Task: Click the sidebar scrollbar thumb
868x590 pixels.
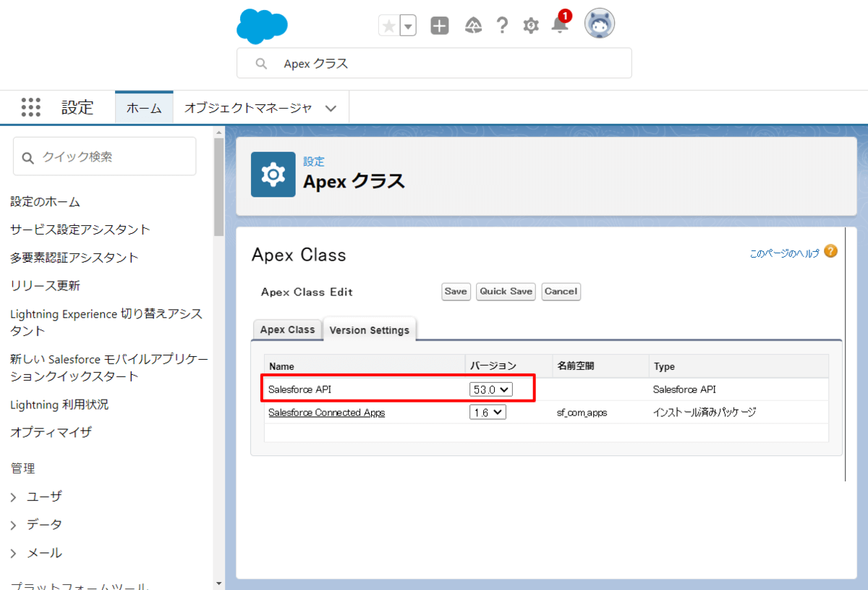Action: click(218, 187)
